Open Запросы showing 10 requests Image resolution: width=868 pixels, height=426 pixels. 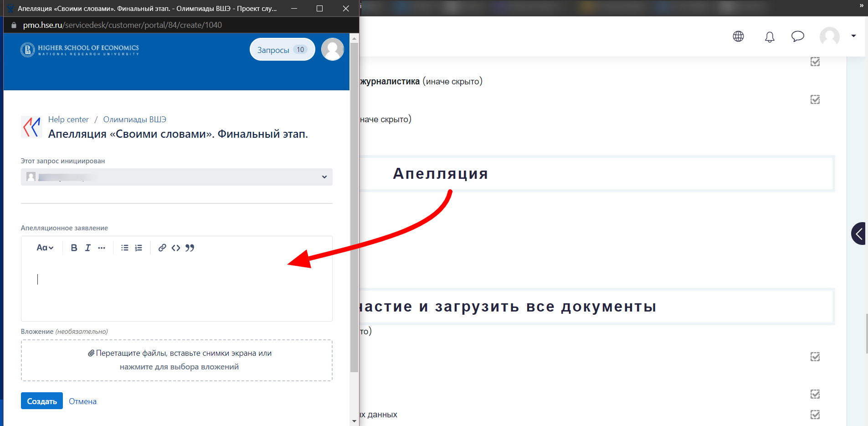282,49
